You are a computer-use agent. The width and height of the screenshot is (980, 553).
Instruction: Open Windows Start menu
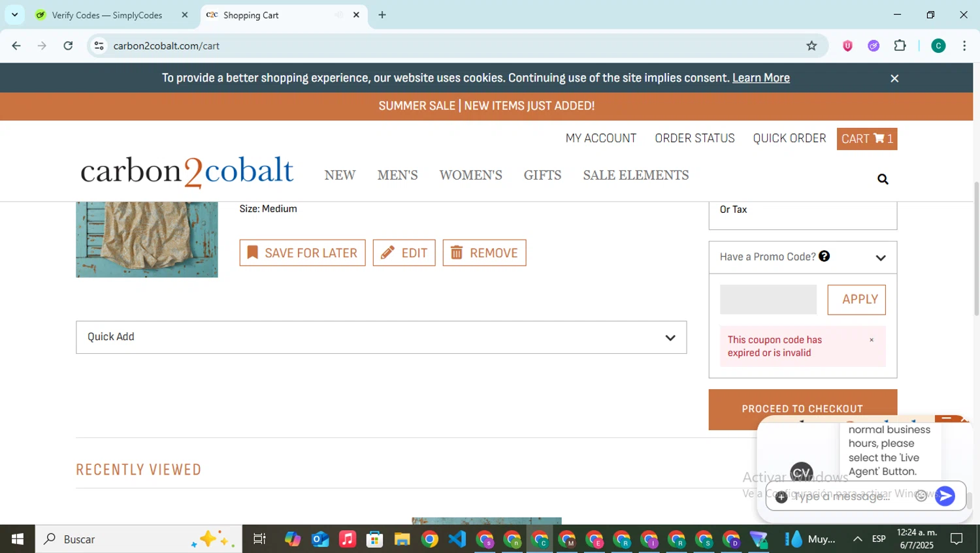(18, 539)
